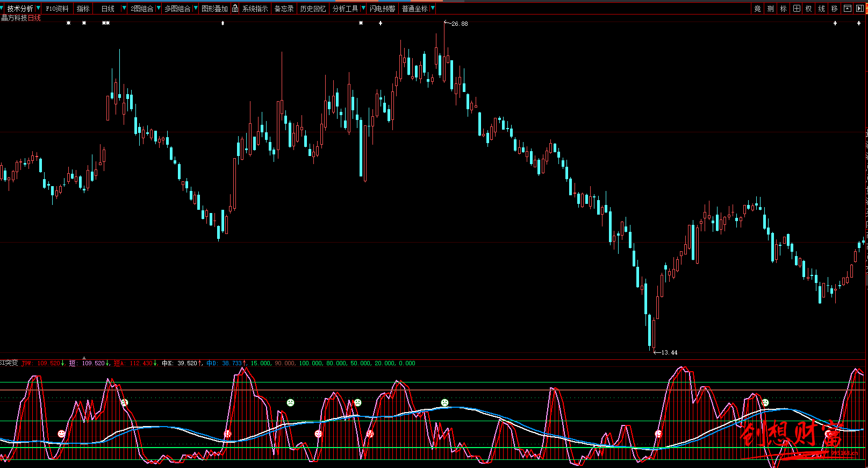
Task: Click the double star marker above the chart
Action: tap(106, 23)
